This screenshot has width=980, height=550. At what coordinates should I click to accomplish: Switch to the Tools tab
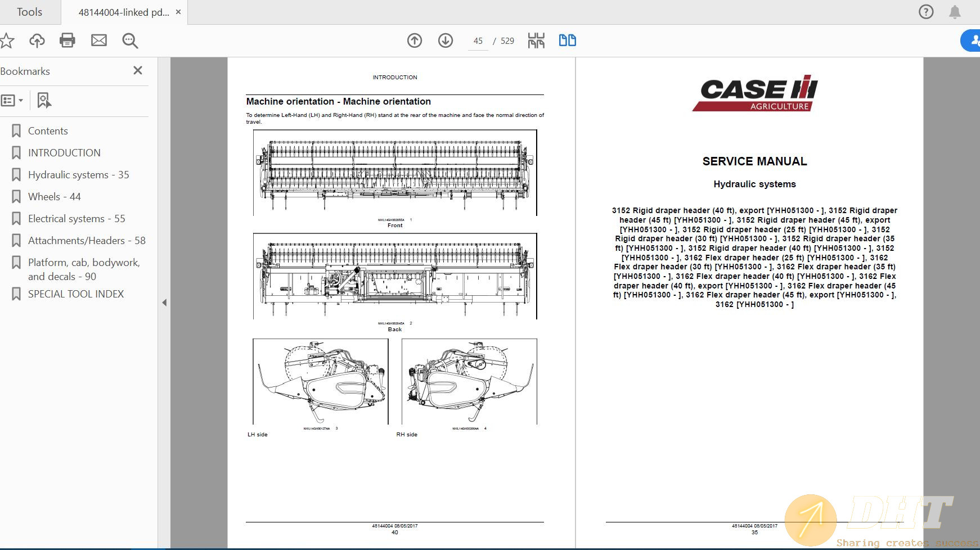click(29, 11)
